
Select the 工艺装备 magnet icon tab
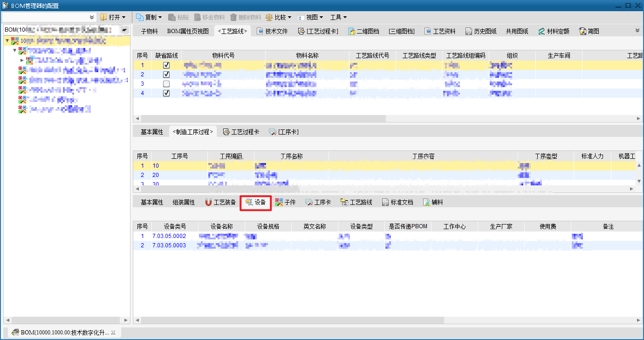[x=208, y=203]
